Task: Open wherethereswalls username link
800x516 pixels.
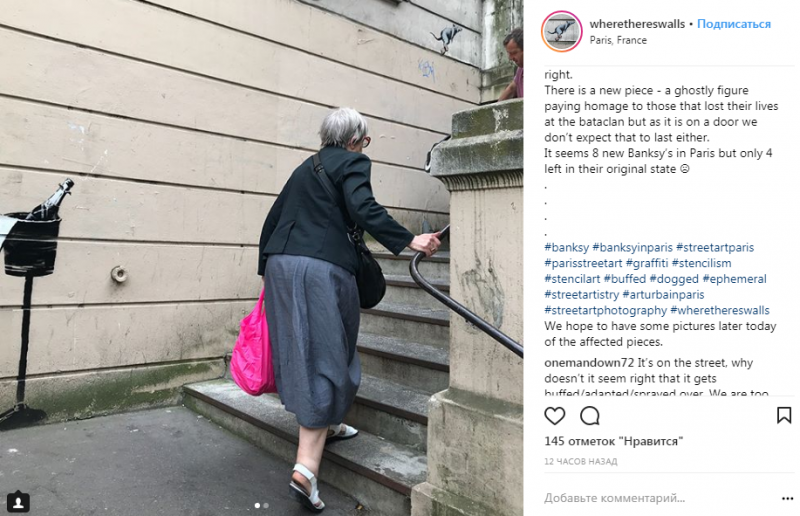Action: pos(637,24)
